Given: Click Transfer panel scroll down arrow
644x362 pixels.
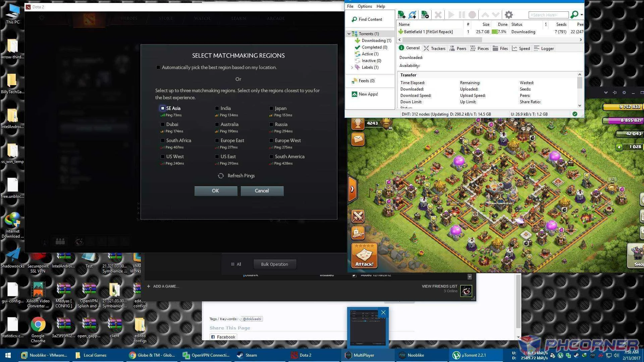Looking at the screenshot, I should (580, 105).
